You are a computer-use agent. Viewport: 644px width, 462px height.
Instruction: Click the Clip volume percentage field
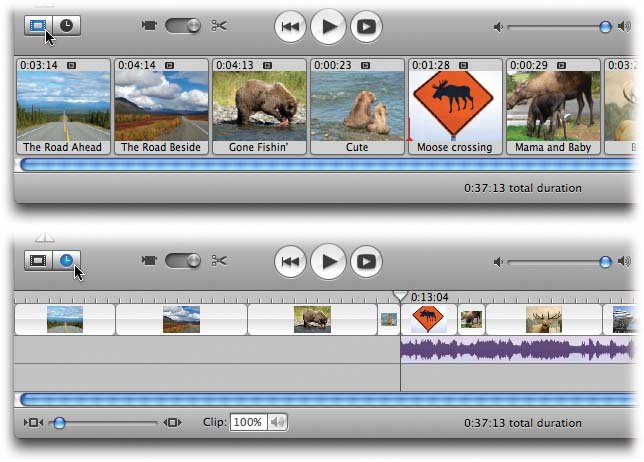pyautogui.click(x=247, y=423)
